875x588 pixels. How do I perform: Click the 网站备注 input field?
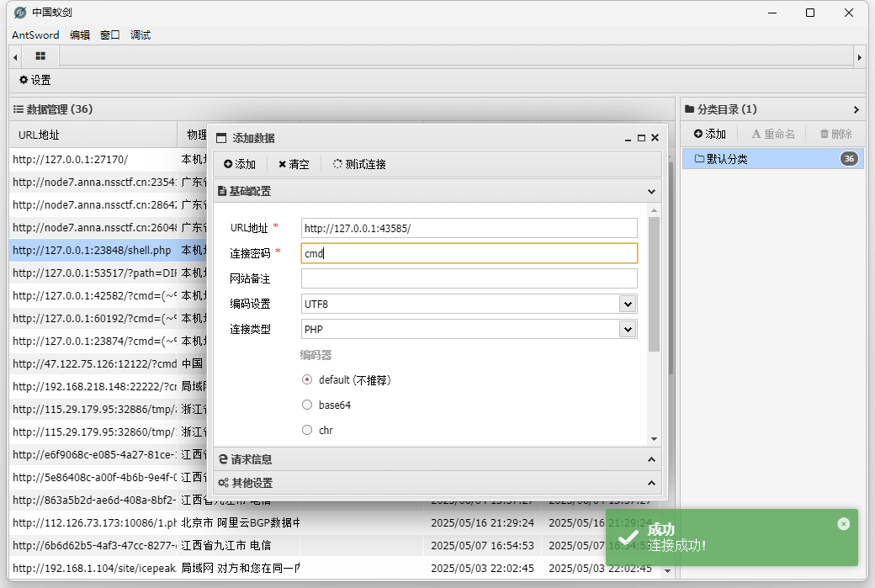tap(469, 278)
